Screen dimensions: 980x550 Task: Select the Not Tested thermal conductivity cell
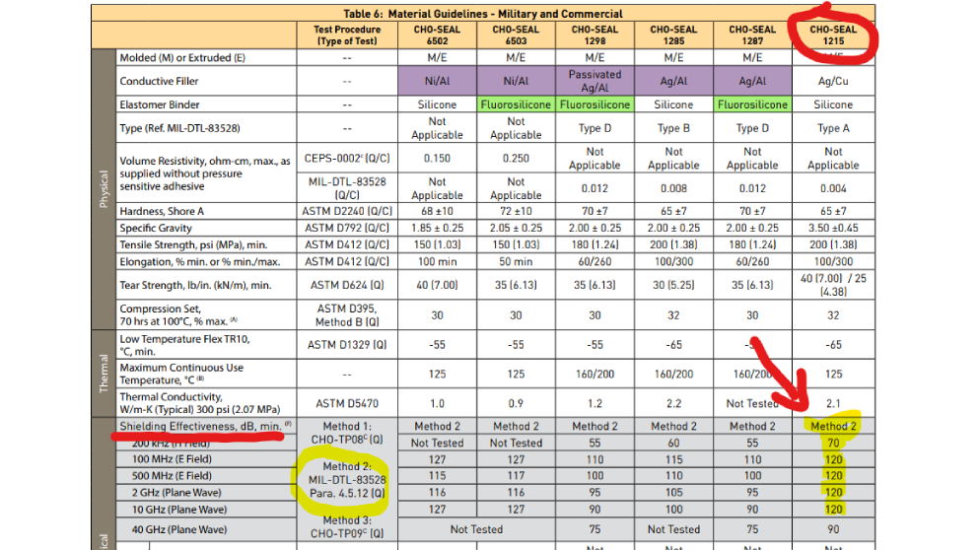coord(752,403)
